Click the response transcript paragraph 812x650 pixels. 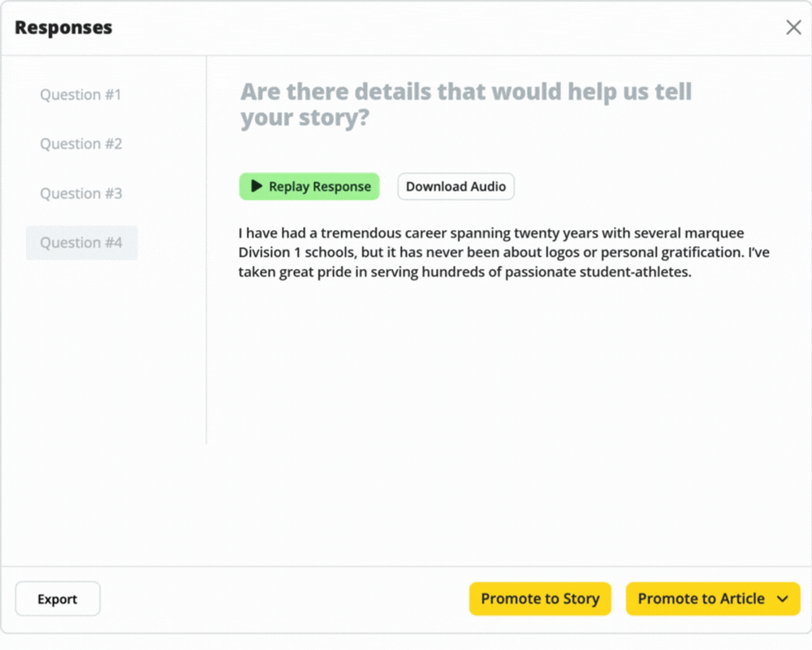click(x=504, y=253)
